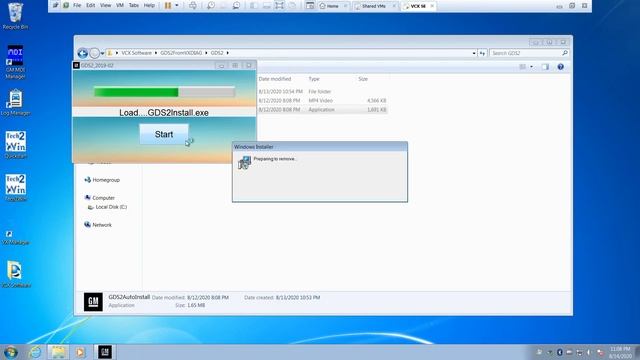640x360 pixels.
Task: Click the Explorer help question mark icon
Action: pos(561,67)
